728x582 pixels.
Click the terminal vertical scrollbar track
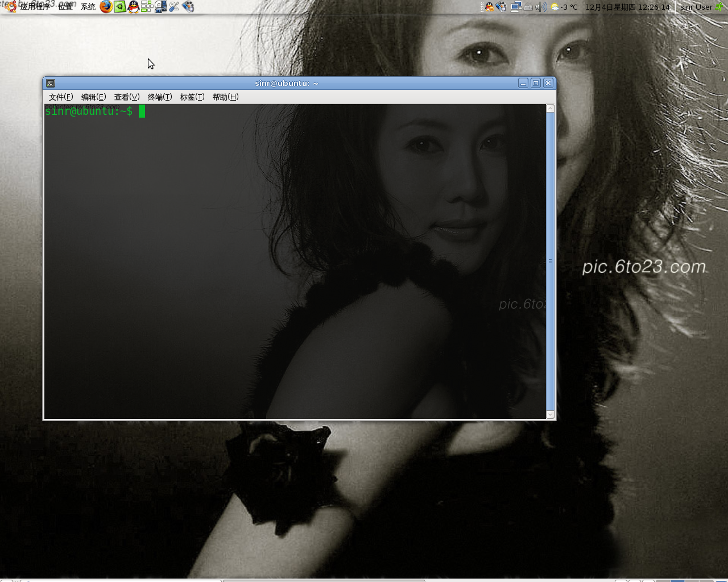point(550,261)
